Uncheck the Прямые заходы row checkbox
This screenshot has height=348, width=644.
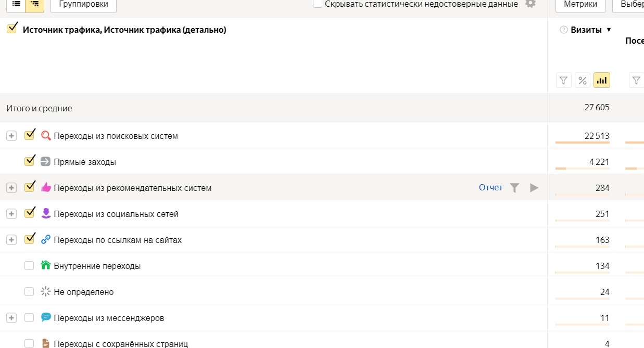[29, 161]
